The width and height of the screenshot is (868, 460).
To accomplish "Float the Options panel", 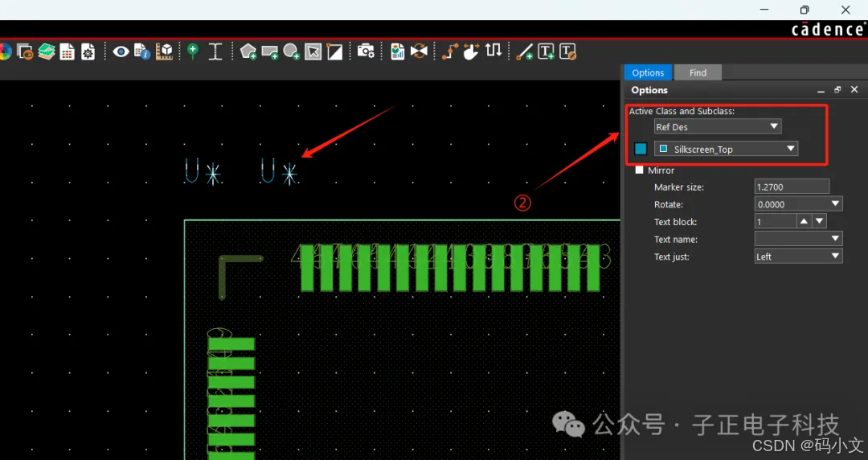I will click(837, 90).
